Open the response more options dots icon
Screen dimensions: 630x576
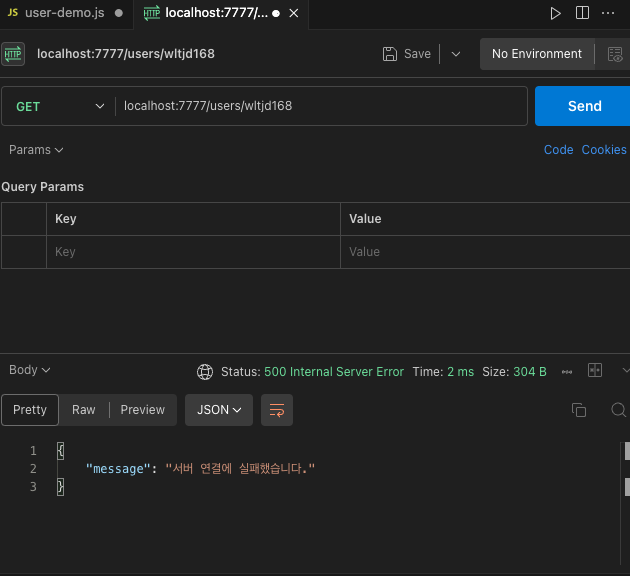click(x=567, y=372)
